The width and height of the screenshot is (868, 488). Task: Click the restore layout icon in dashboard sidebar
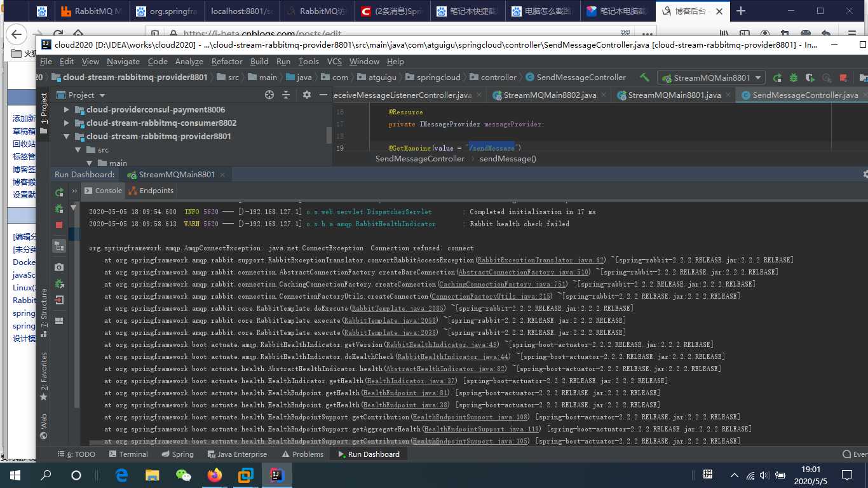point(59,321)
